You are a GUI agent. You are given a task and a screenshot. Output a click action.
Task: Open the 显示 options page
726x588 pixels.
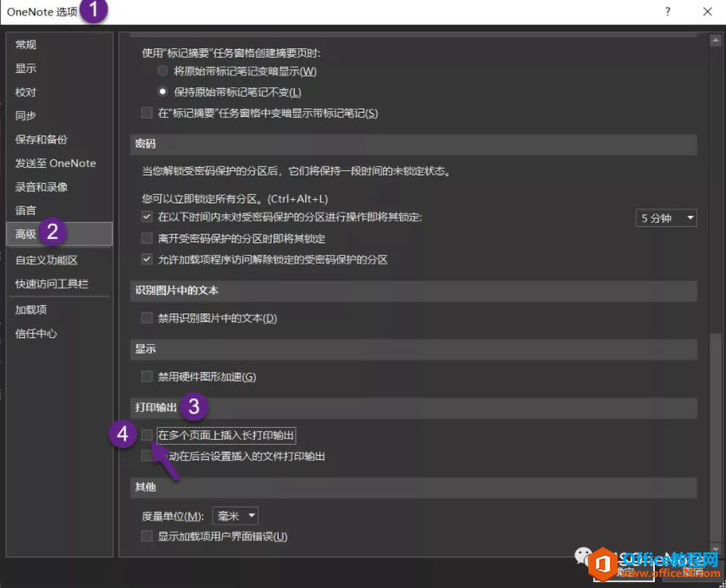[26, 68]
